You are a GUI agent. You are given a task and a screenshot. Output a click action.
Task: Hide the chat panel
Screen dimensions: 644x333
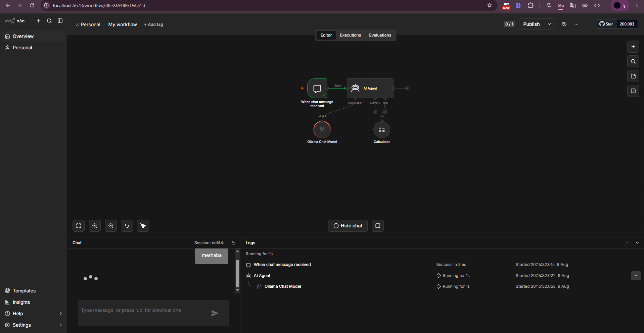coord(348,226)
